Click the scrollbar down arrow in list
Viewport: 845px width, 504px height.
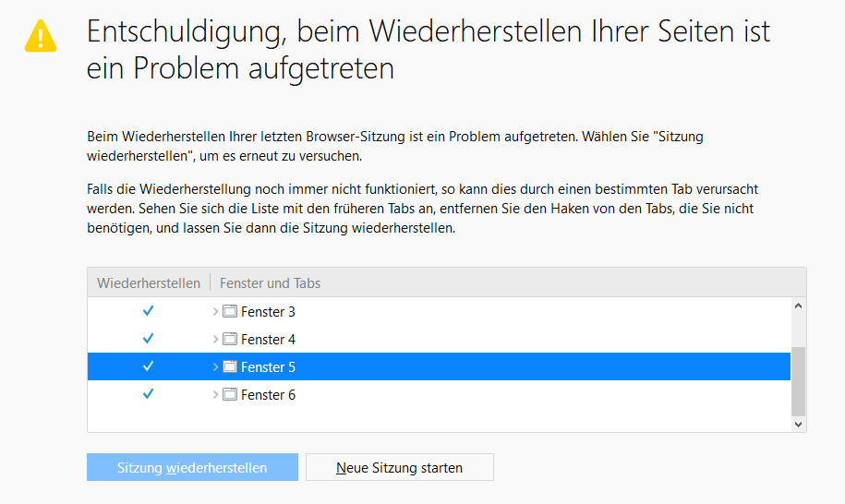tap(799, 423)
